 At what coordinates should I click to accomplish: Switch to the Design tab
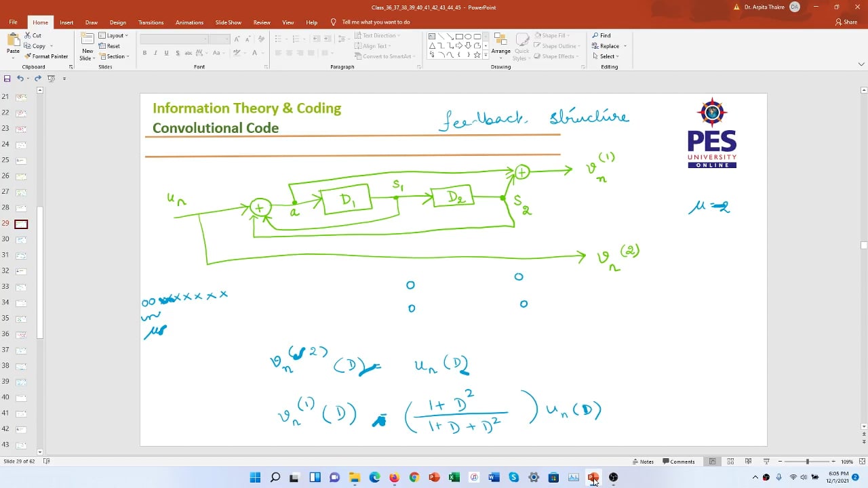[x=118, y=22]
